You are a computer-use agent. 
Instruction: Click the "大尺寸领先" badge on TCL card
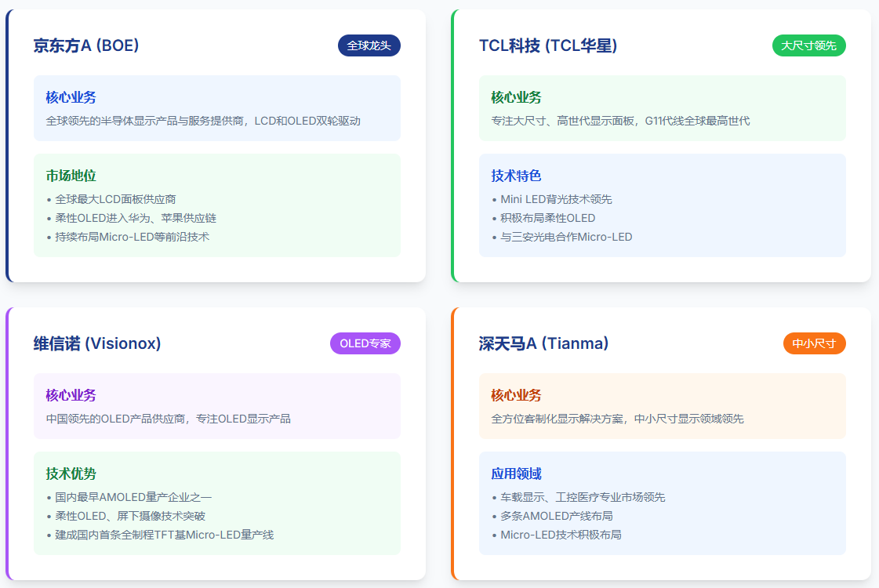coord(808,45)
